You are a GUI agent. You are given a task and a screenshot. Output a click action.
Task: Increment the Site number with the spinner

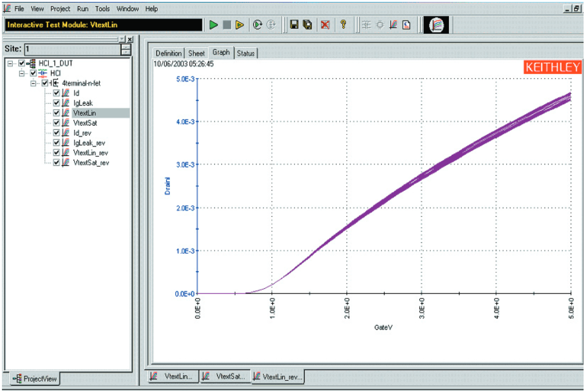click(x=127, y=46)
